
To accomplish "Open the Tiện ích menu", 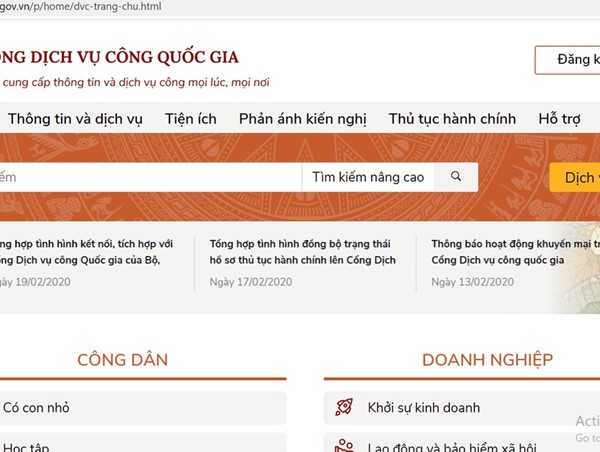I will pyautogui.click(x=191, y=119).
